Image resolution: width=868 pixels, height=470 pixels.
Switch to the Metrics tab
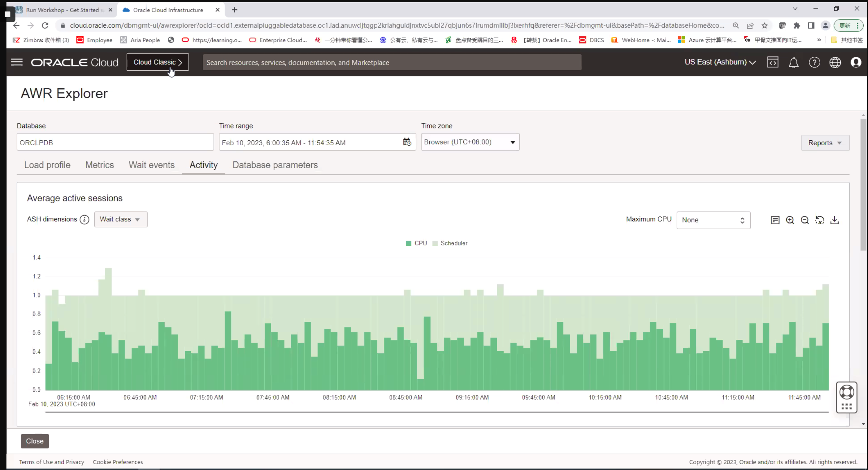click(x=99, y=165)
